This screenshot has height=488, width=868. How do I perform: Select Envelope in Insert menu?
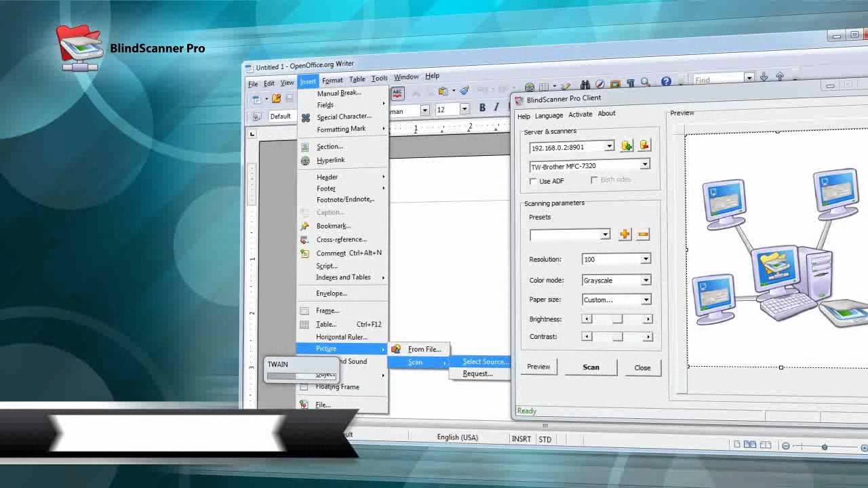pos(332,293)
